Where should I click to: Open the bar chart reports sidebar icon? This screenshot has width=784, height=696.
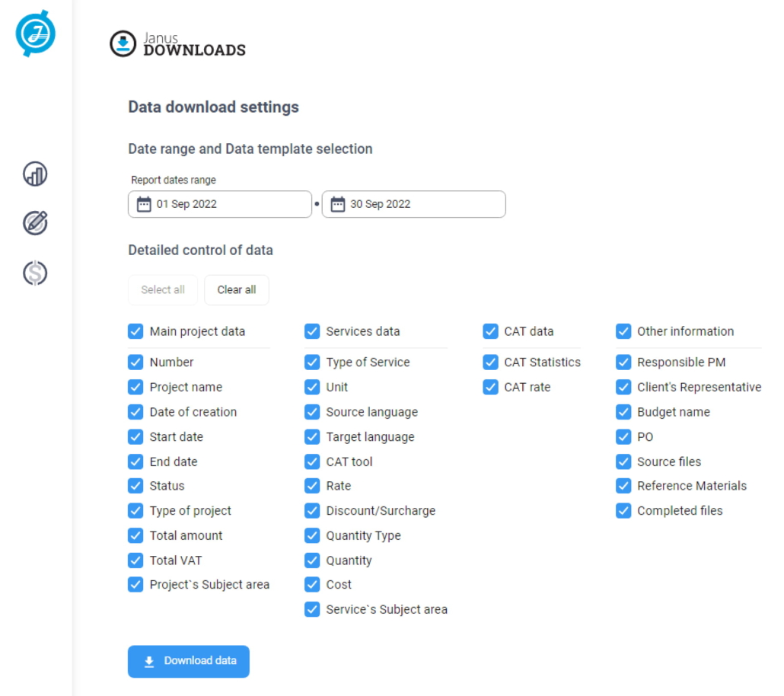coord(35,174)
